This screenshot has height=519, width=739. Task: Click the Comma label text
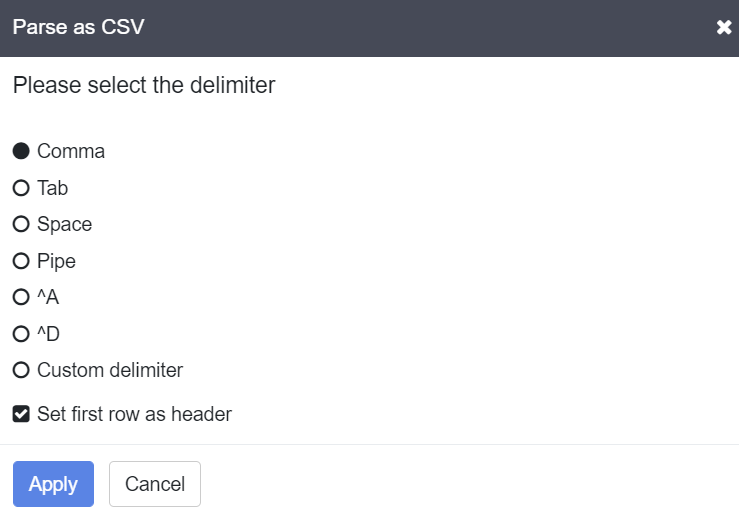[x=71, y=151]
